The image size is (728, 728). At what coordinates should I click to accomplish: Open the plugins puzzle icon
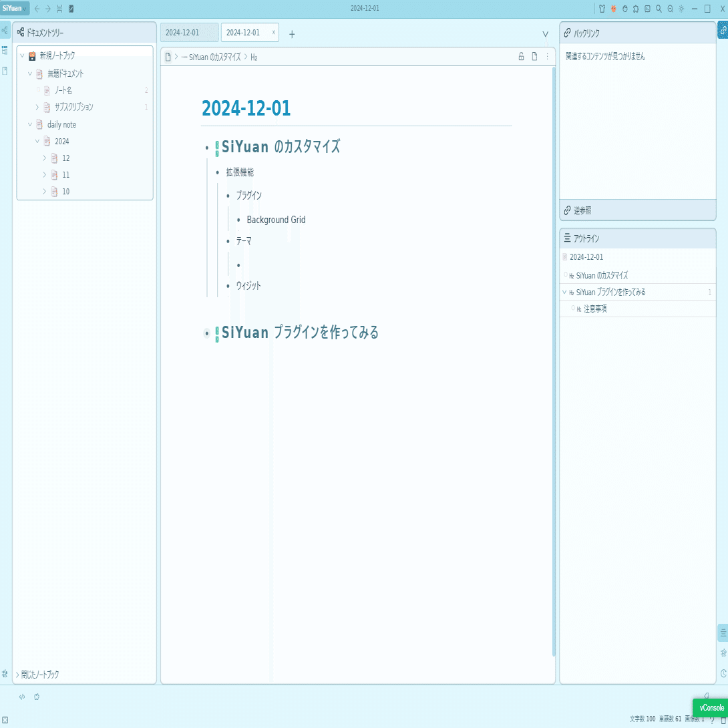[636, 9]
